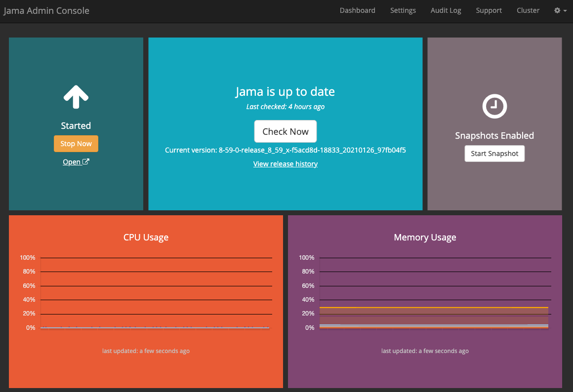Click the Start Snapshot button
Viewport: 573px width, 392px height.
(x=494, y=154)
